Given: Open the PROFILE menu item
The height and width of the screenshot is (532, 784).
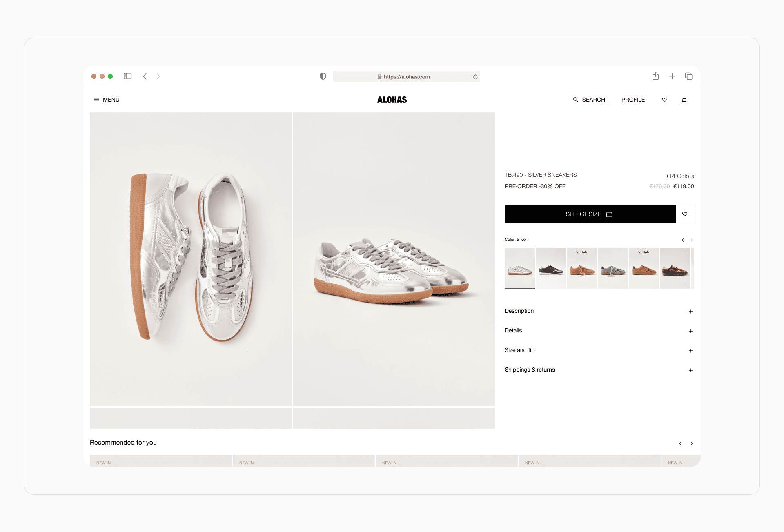Looking at the screenshot, I should point(633,100).
